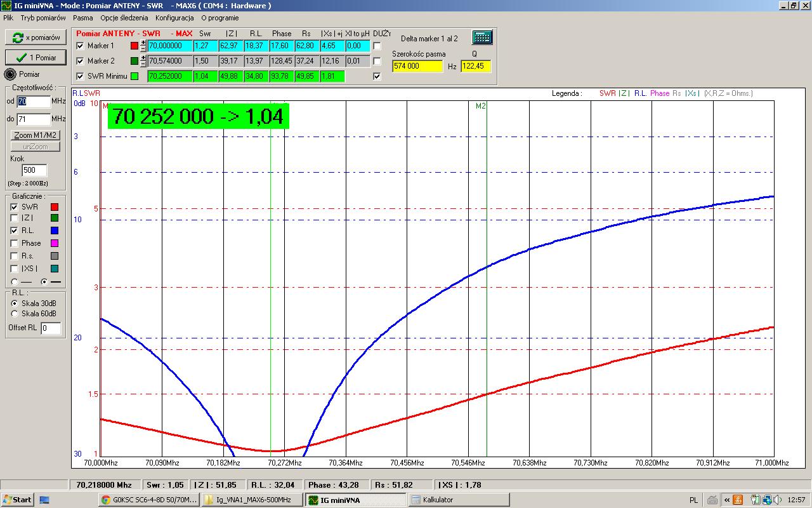The image size is (812, 508).
Task: Select the 'Skala 60dB' radio option
Action: point(15,314)
